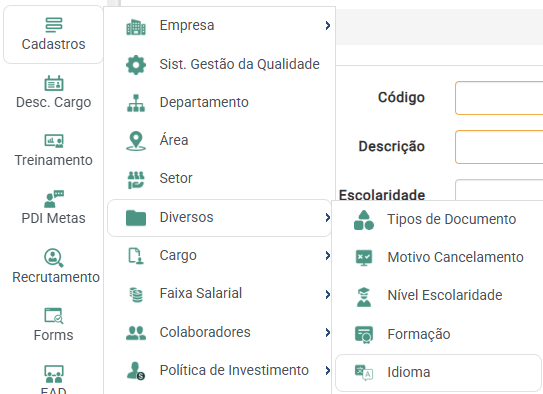Expand the Colaboradores submenu chevron

click(x=328, y=332)
